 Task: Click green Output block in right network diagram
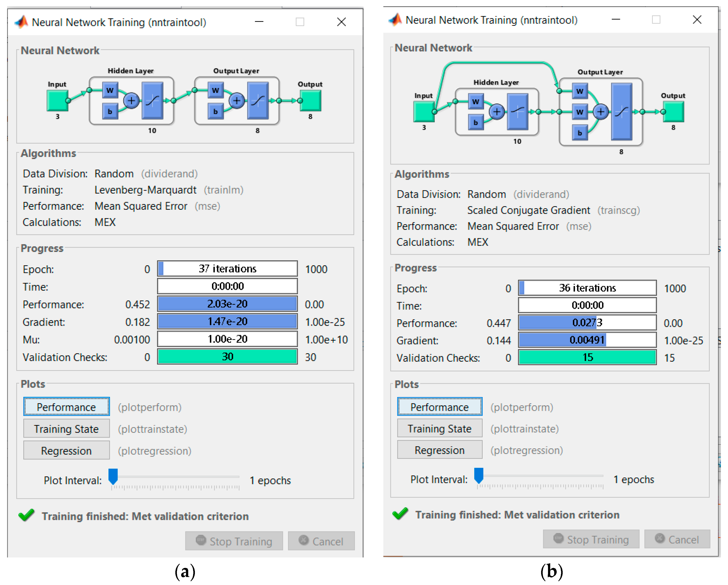tap(673, 112)
